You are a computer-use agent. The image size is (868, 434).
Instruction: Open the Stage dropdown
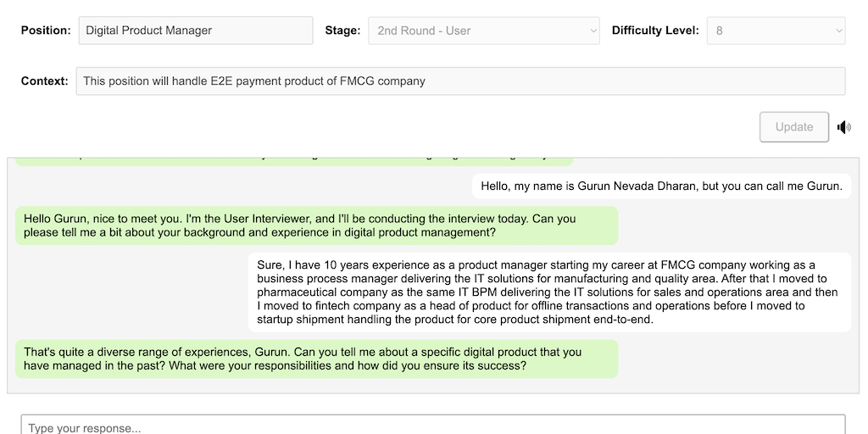pyautogui.click(x=483, y=31)
